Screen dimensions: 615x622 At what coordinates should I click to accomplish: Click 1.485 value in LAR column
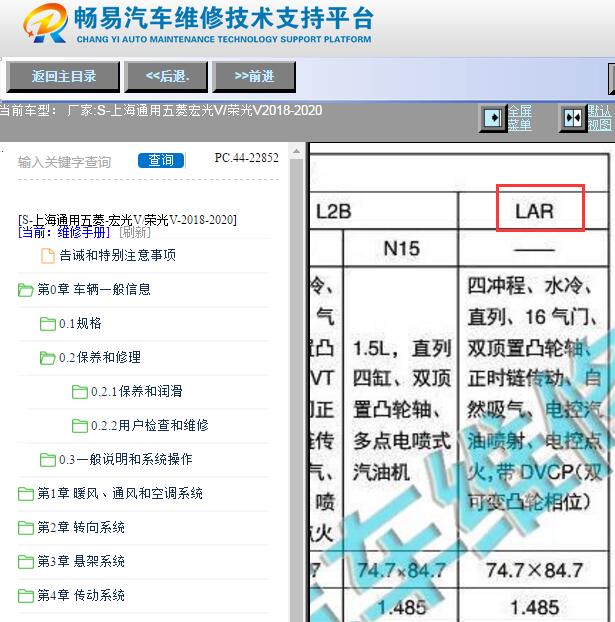click(x=534, y=607)
